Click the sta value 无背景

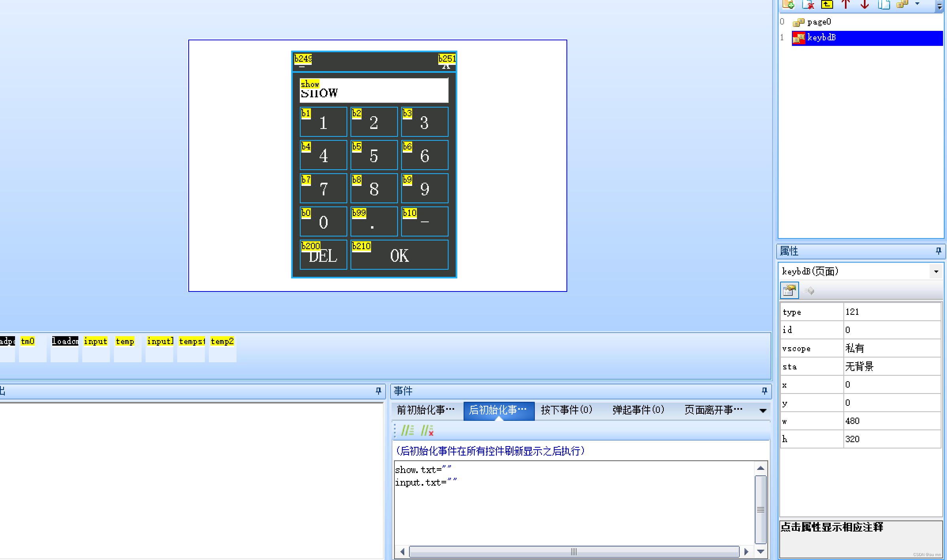(892, 366)
